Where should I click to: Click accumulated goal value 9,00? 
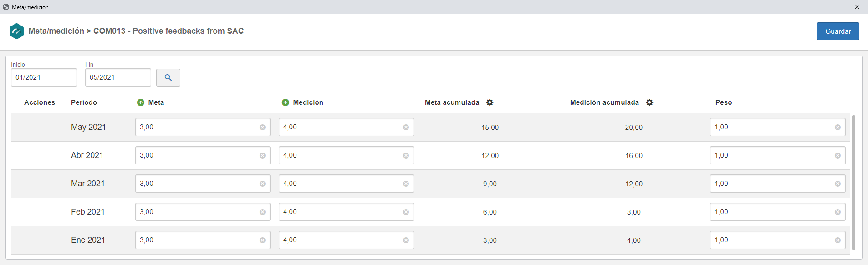coord(490,184)
